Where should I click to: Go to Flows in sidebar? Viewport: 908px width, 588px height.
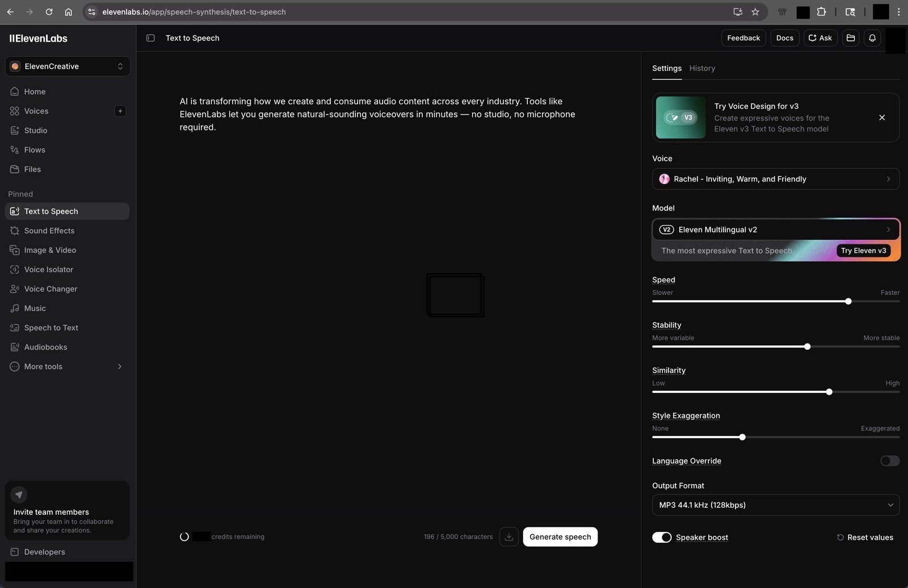click(67, 150)
